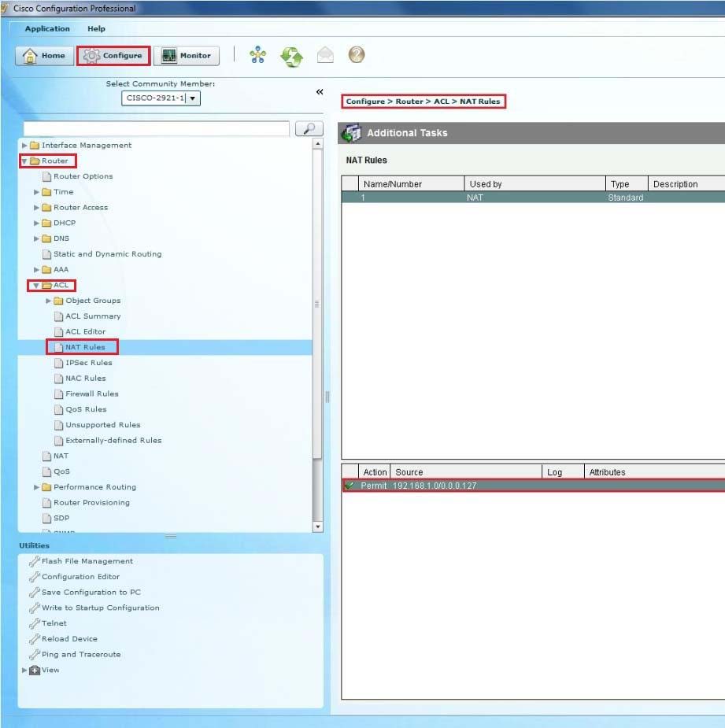725x728 pixels.
Task: Click the Manage Community network icon
Action: 257,55
